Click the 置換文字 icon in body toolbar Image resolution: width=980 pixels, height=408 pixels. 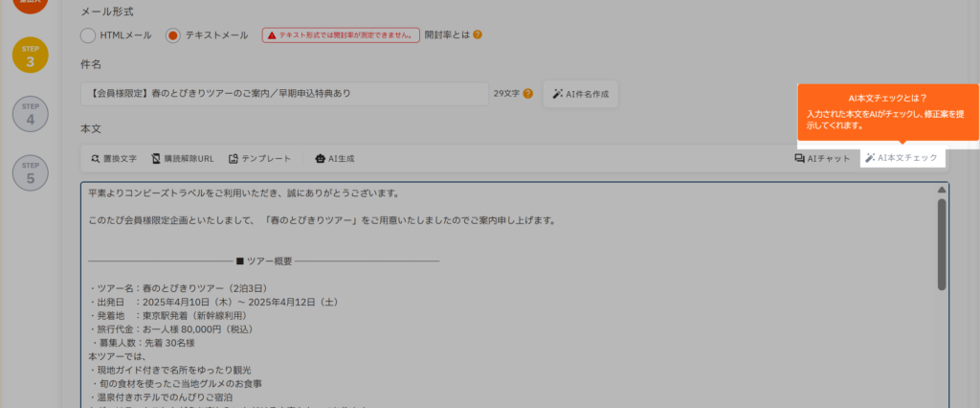point(96,158)
